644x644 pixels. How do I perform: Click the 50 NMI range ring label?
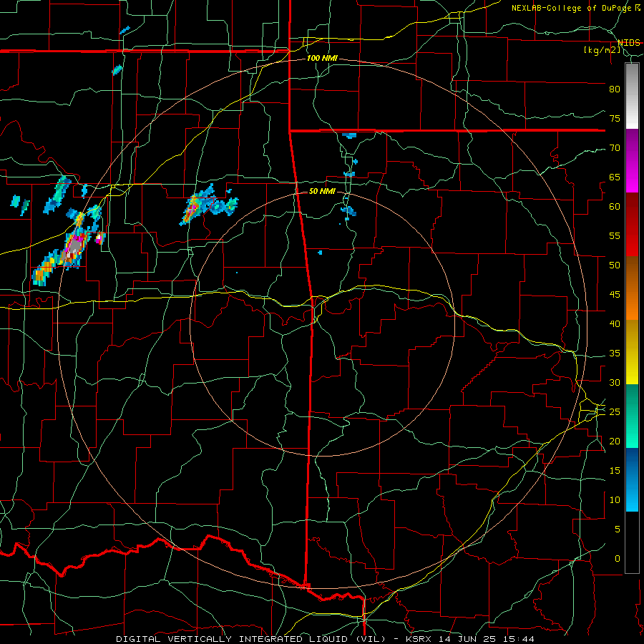(322, 191)
